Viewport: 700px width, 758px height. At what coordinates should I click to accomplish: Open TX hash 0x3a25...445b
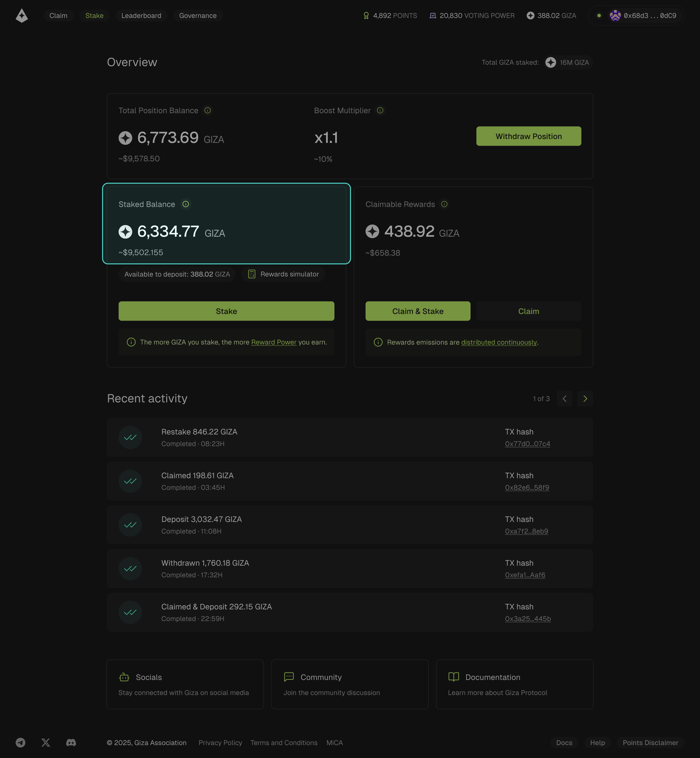[528, 619]
